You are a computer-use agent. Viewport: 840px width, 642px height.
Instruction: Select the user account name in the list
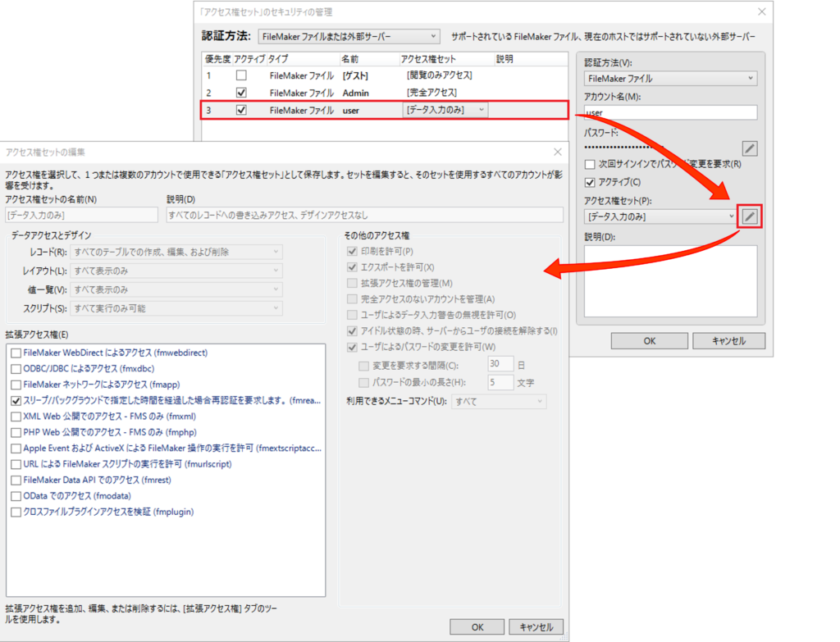click(x=351, y=111)
